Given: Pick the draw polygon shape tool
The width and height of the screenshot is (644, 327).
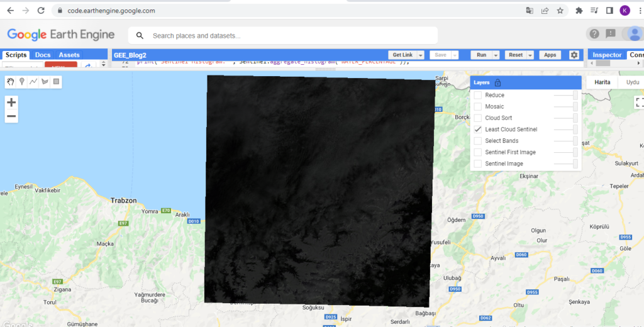Looking at the screenshot, I should [x=45, y=82].
